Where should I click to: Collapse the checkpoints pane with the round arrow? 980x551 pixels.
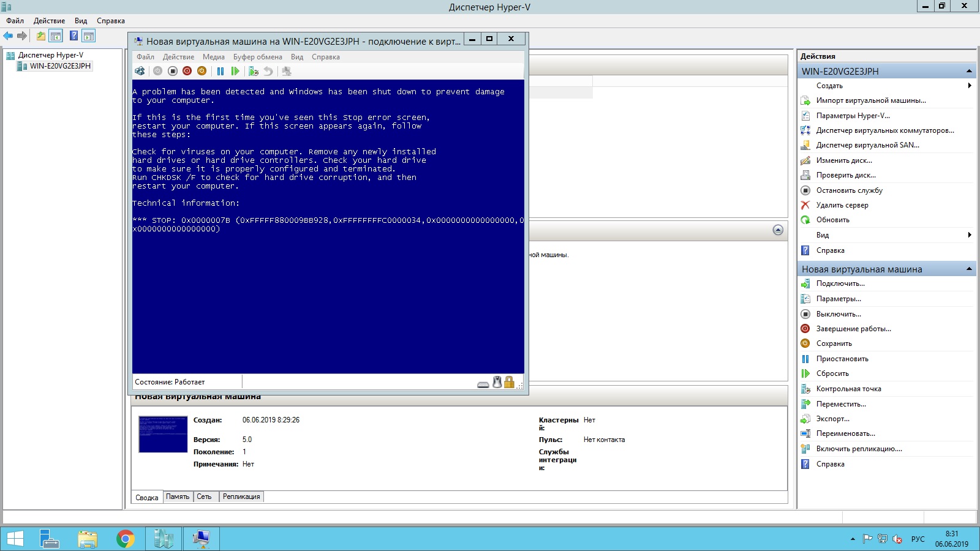[x=778, y=230]
